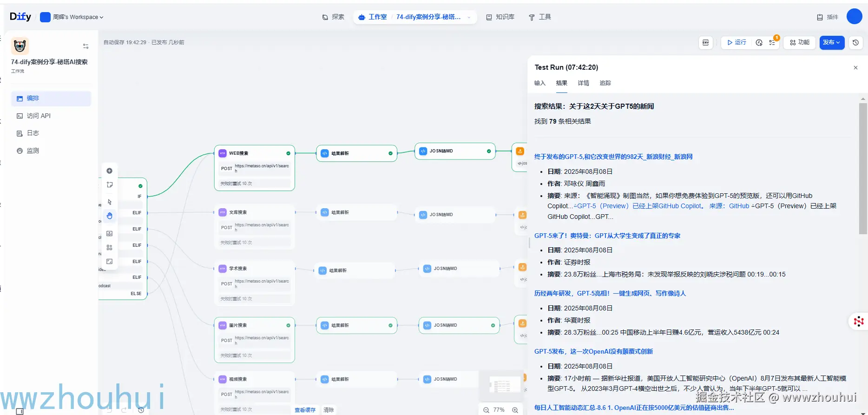Click the 学术搜索 HTTP node
Image resolution: width=868 pixels, height=415 pixels.
[255, 283]
